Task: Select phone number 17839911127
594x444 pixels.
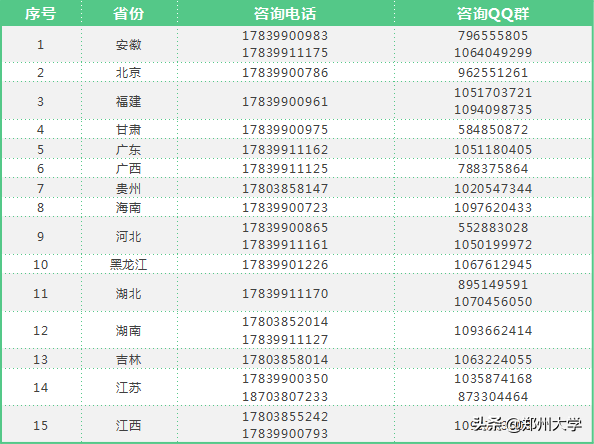Action: pos(285,340)
